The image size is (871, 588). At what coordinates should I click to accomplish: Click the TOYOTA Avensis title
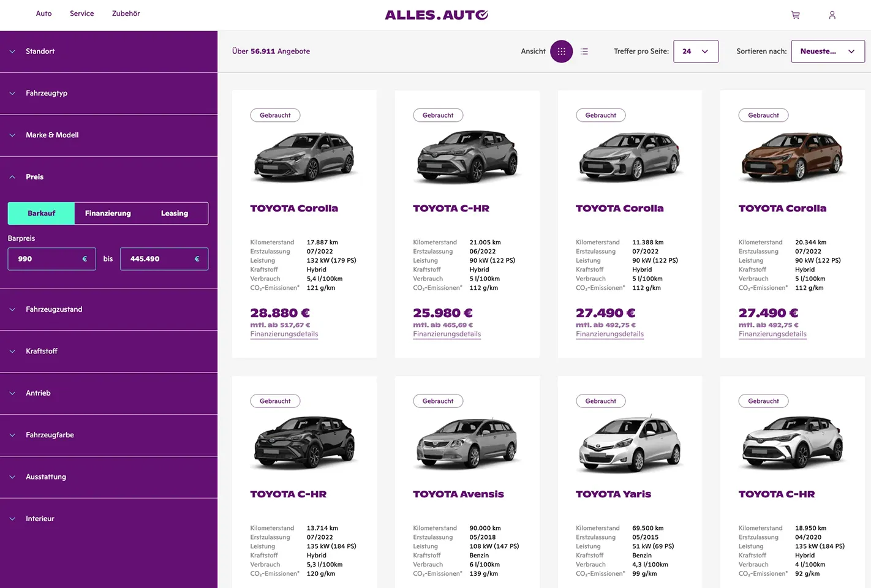(x=458, y=494)
